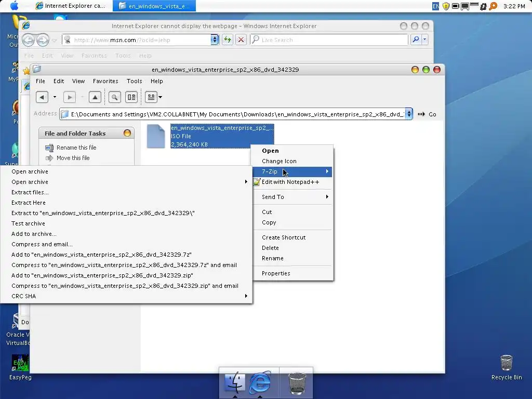Open the Edit menu in Explorer window

click(x=59, y=81)
